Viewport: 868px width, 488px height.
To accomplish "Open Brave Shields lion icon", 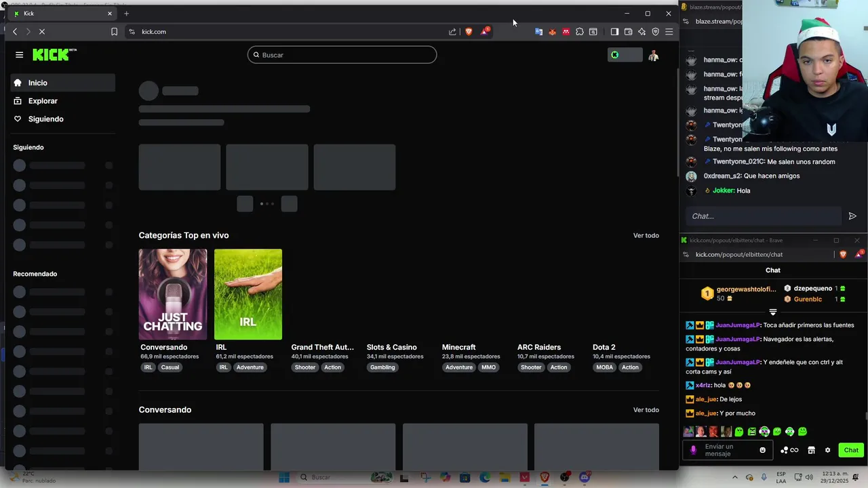I will pos(469,32).
